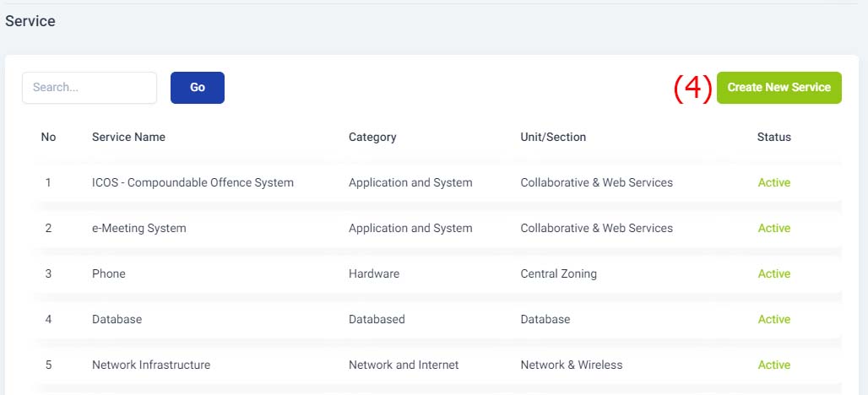Select the Phone service name
The width and height of the screenshot is (868, 395).
coord(108,273)
